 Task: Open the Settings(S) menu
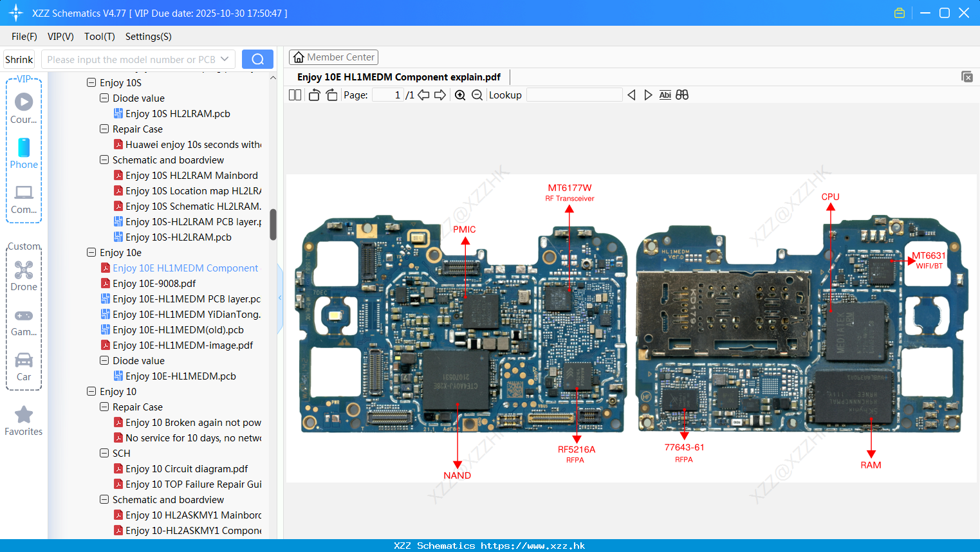(149, 37)
